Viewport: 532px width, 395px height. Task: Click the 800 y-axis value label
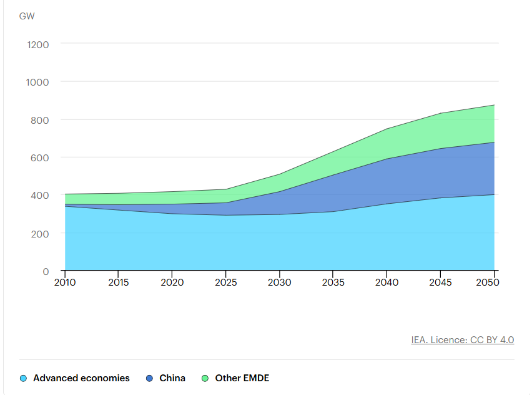(x=41, y=120)
